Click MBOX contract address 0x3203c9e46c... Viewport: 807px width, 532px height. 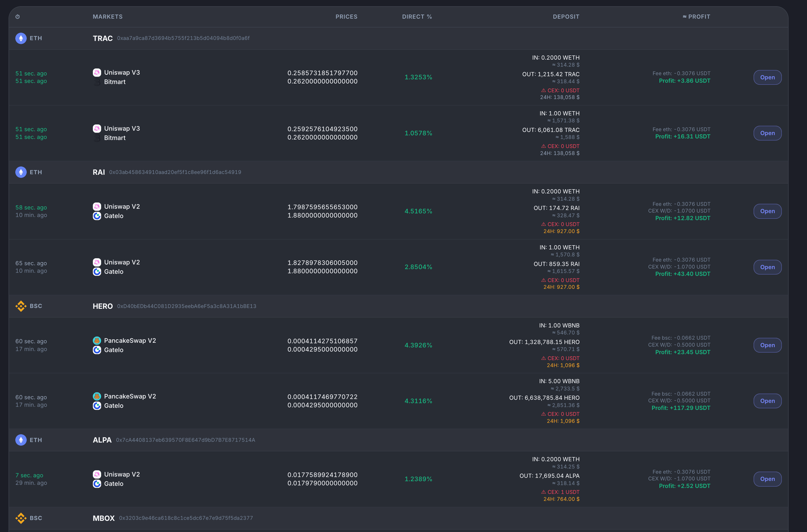[186, 518]
